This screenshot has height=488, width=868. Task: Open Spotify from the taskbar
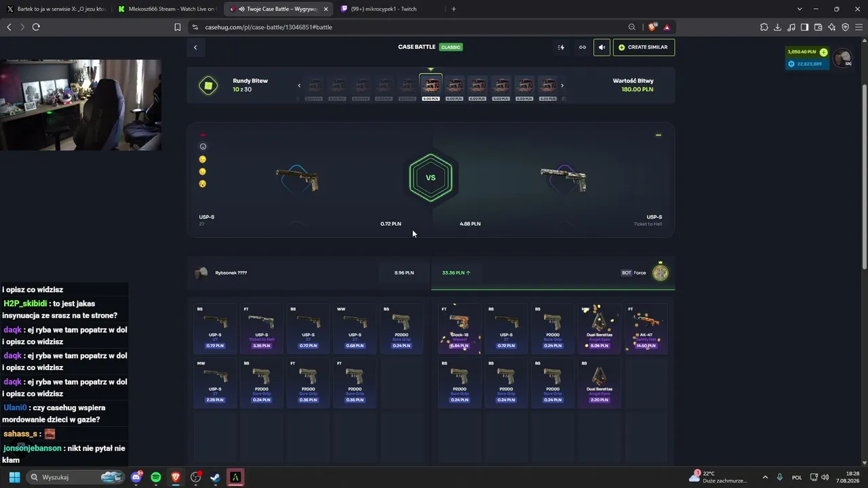point(156,477)
